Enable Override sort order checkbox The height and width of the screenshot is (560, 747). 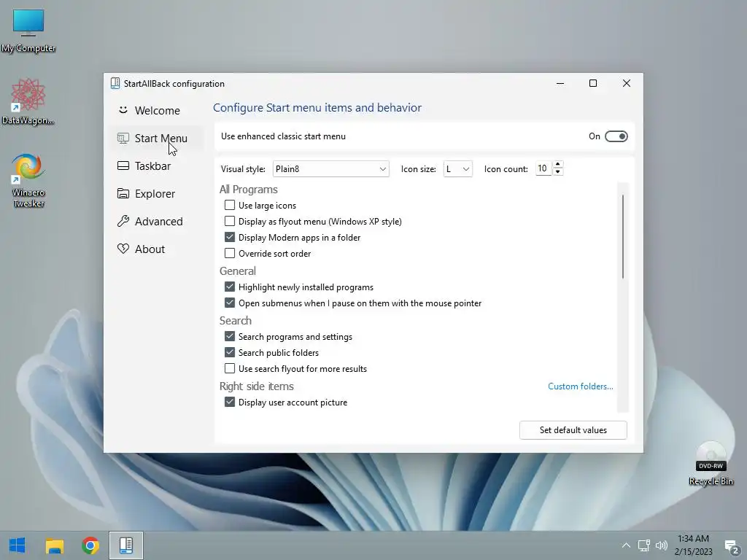(x=230, y=253)
